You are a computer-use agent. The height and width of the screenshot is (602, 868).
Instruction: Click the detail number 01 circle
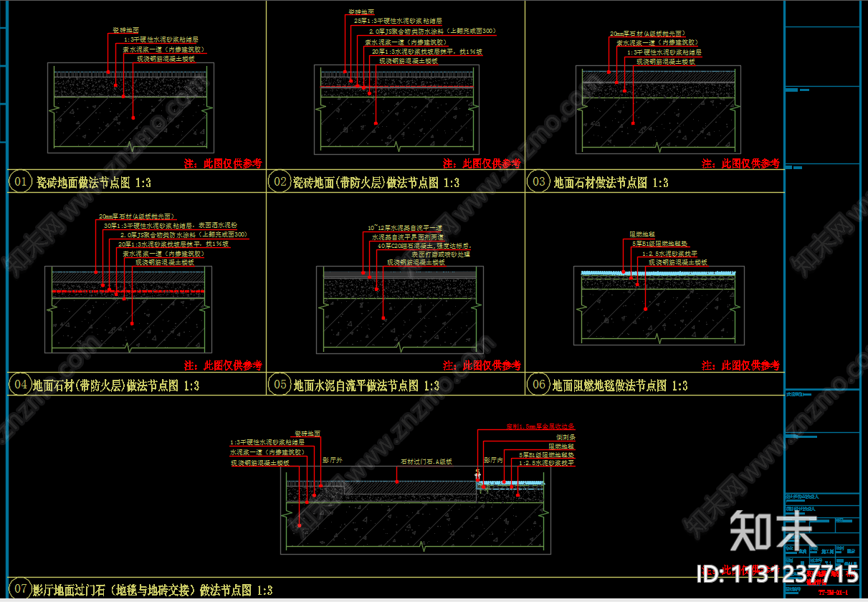pos(19,182)
